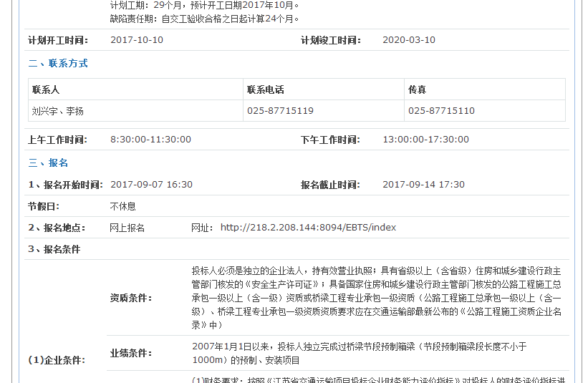Click the planned completion date 2020-03-10
Viewport: 588px width, 383px height.
click(x=409, y=40)
